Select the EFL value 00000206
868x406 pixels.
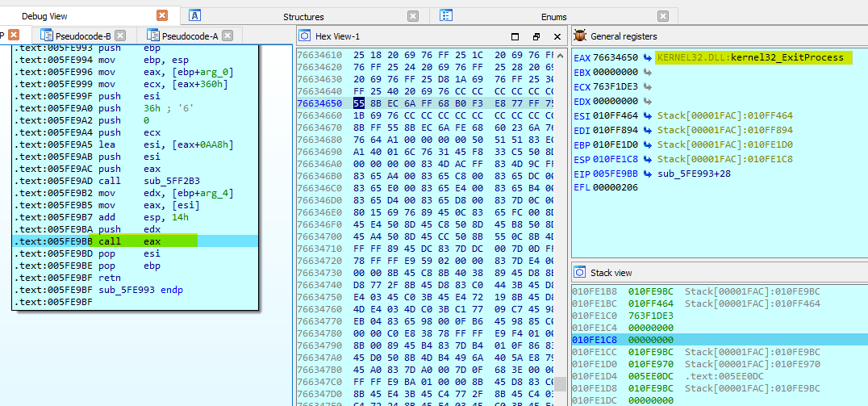(615, 187)
